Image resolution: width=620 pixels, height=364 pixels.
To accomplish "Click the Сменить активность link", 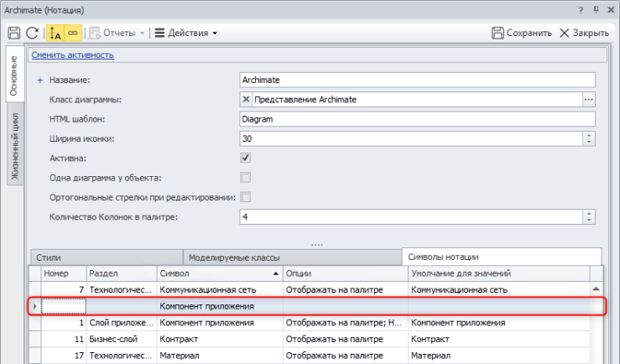I will click(73, 55).
